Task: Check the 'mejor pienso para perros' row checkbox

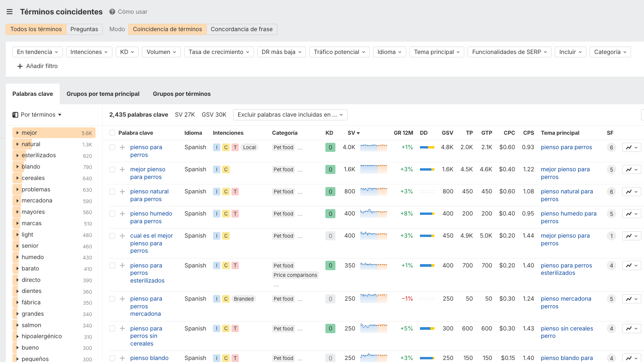Action: pyautogui.click(x=112, y=170)
